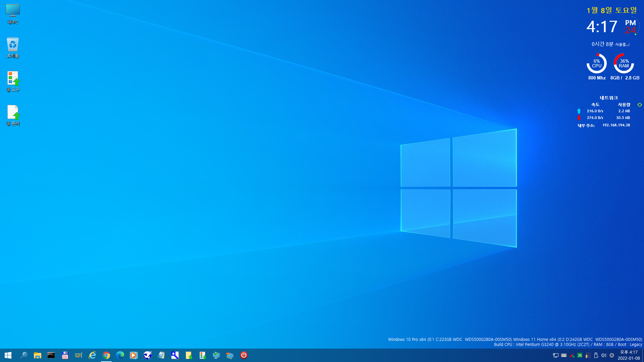Click the 1월 8일 토요일 date text

(612, 10)
